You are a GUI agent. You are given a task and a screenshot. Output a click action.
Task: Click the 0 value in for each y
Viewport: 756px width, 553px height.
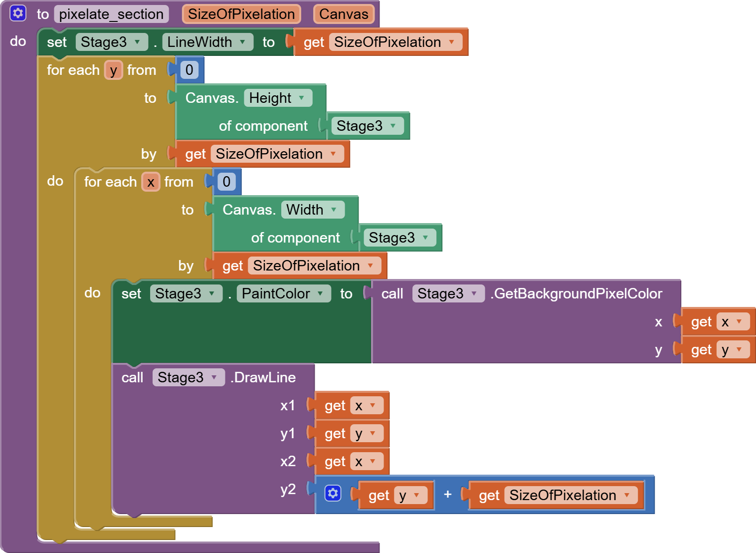pos(189,70)
